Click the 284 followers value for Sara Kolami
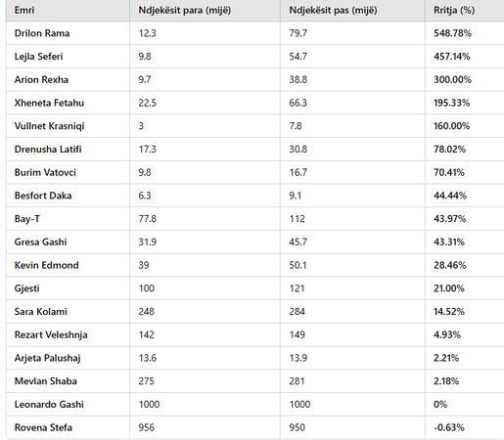 click(x=297, y=312)
